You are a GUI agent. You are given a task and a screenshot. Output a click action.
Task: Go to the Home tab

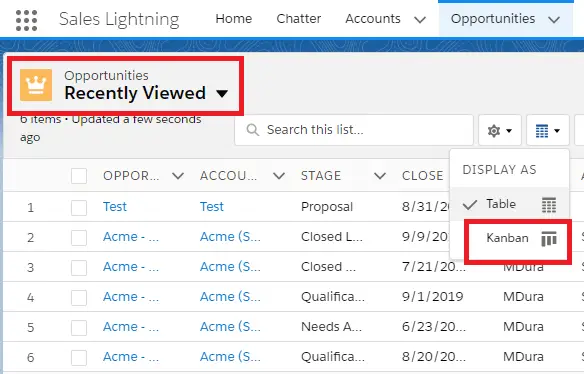(234, 19)
